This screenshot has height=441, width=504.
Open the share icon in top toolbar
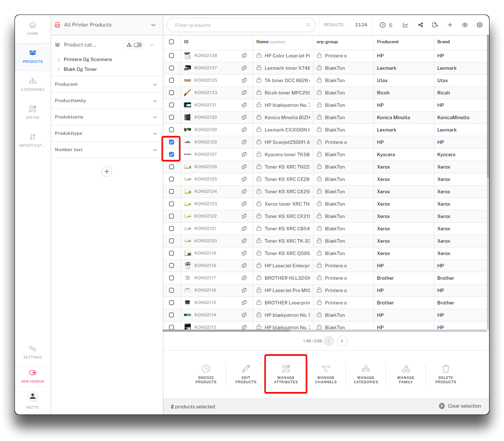point(420,25)
